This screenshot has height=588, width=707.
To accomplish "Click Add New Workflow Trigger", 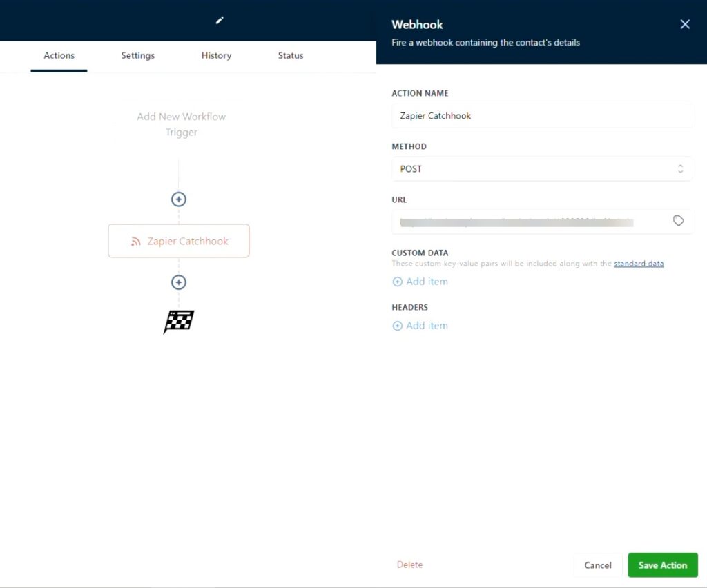I will point(181,124).
